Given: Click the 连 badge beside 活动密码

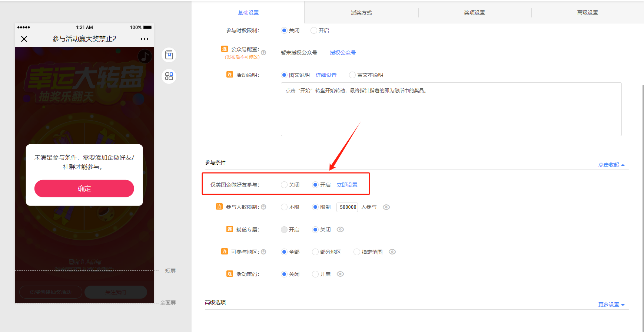Looking at the screenshot, I should pyautogui.click(x=230, y=274).
